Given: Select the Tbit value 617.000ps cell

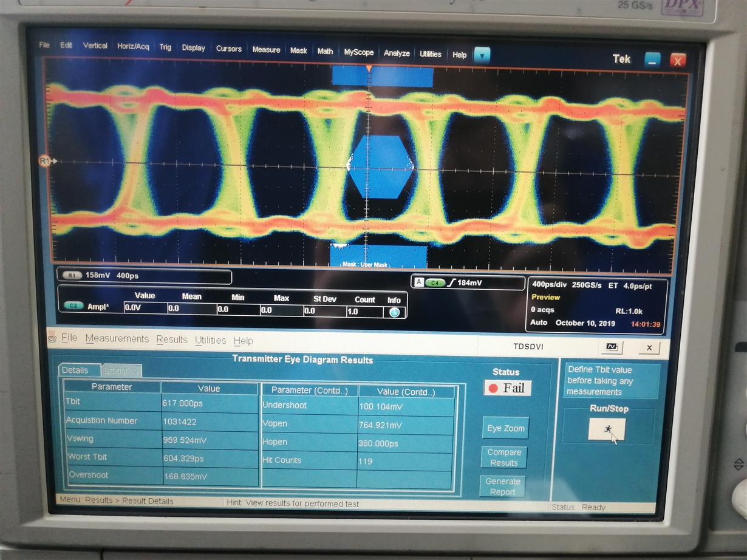Looking at the screenshot, I should point(210,403).
